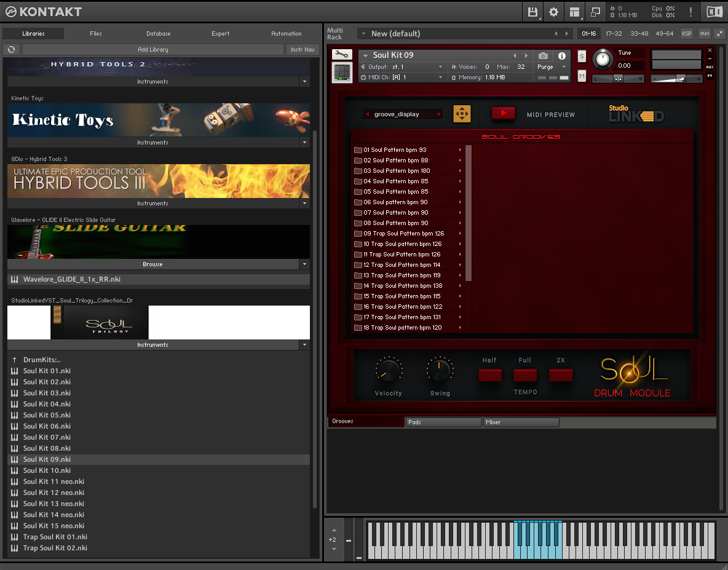This screenshot has width=728, height=570.
Task: Open the Pads tab
Action: [x=443, y=422]
